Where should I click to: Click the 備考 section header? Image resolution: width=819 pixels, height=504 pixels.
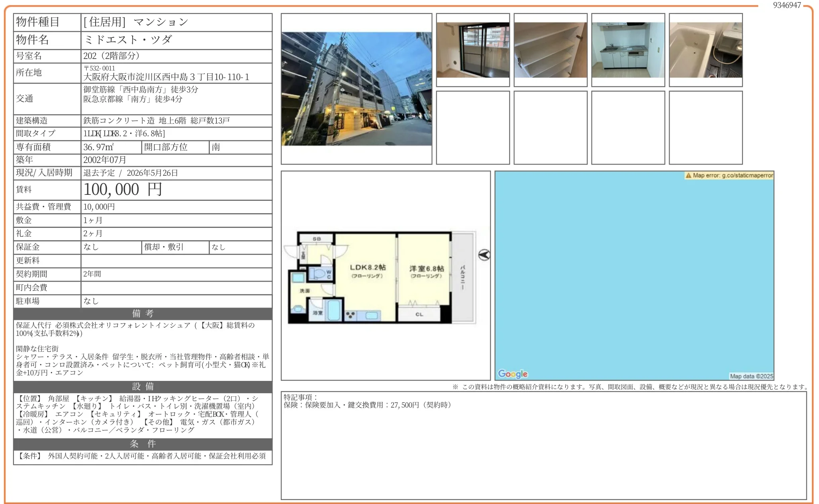pos(143,314)
